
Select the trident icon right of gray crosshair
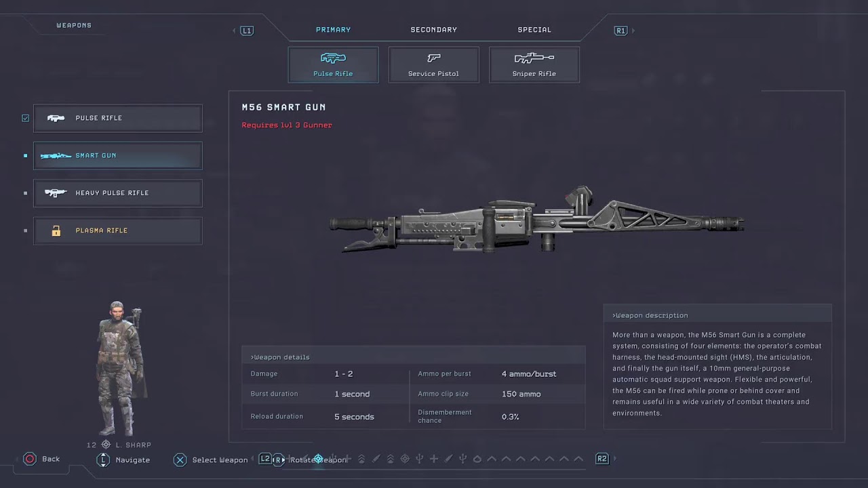(x=420, y=459)
